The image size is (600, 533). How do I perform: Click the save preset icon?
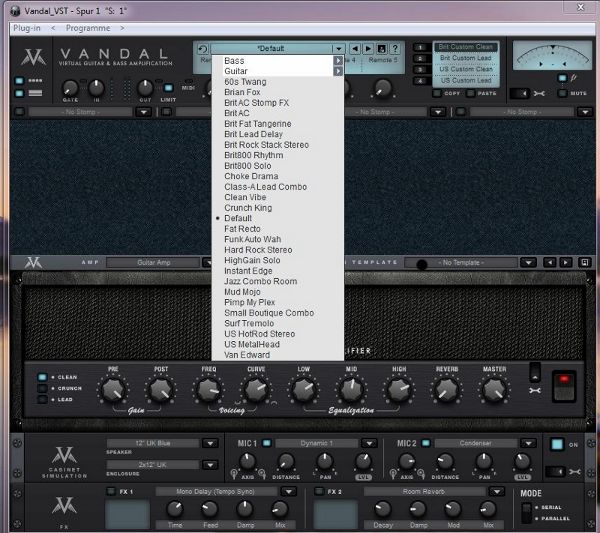click(382, 49)
